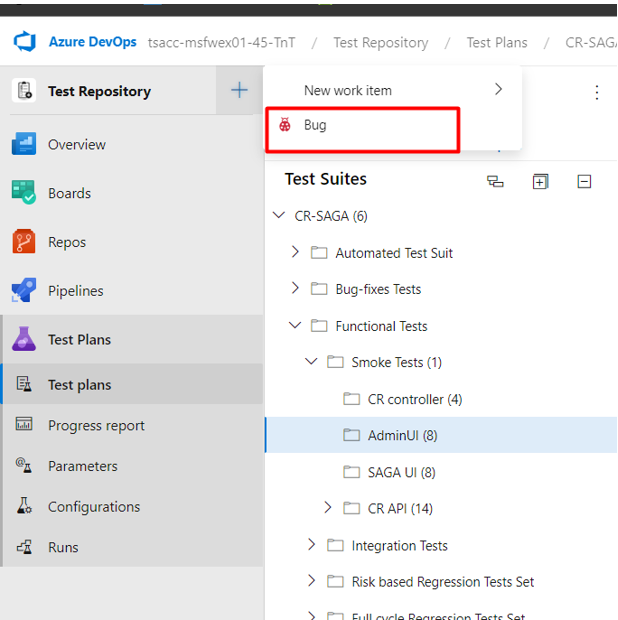Select the Bug-fixes Tests suite label

point(378,289)
